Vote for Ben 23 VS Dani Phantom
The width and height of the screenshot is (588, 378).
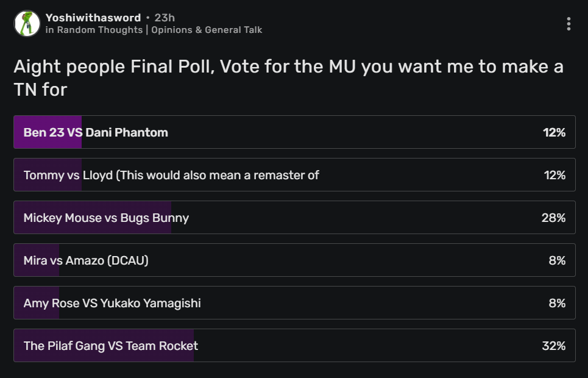pos(292,132)
